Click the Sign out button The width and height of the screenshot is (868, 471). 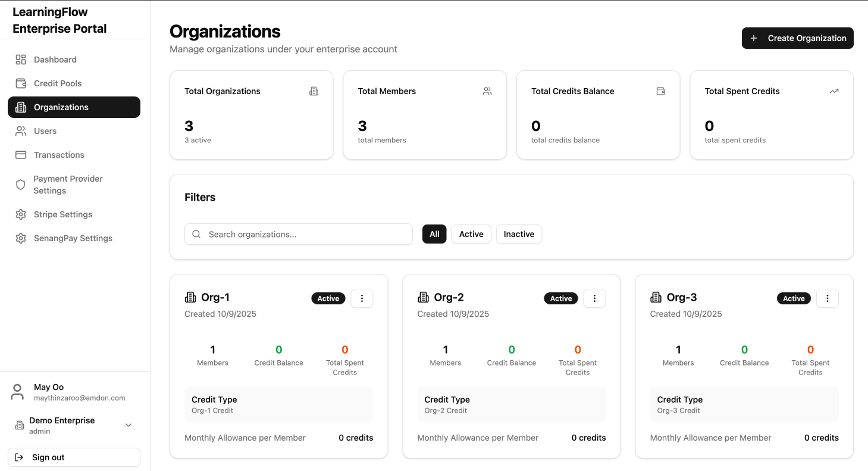pyautogui.click(x=74, y=457)
